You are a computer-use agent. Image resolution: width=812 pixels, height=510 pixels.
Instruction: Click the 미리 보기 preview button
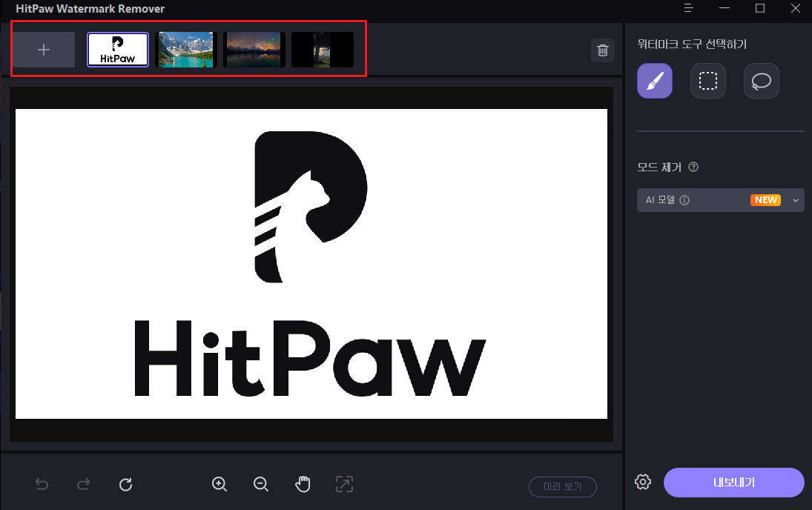click(x=562, y=487)
